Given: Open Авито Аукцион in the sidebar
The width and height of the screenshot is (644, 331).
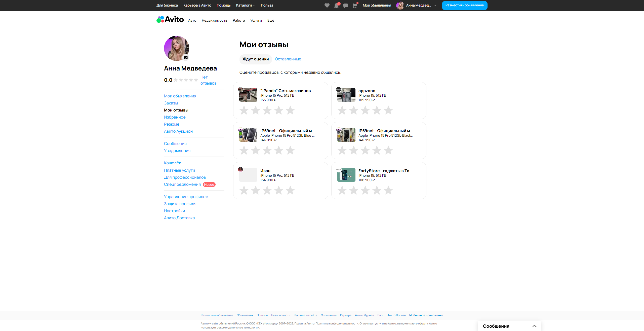Looking at the screenshot, I should [178, 131].
